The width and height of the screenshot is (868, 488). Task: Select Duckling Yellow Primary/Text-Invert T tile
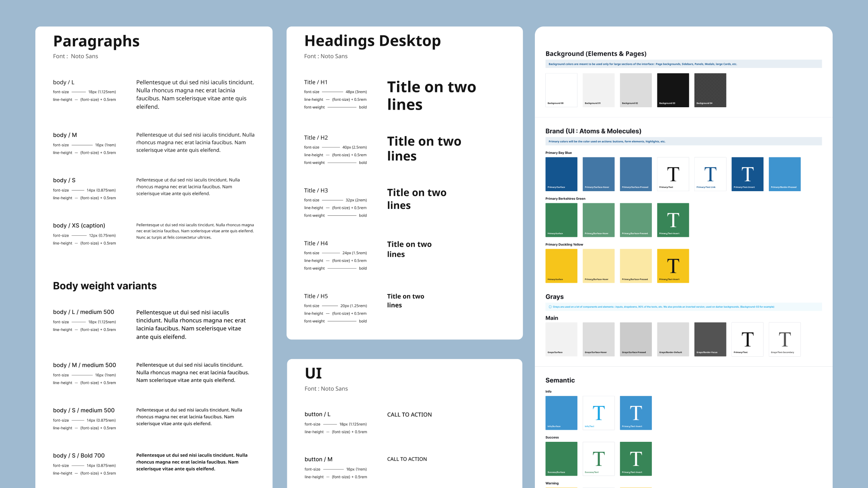(x=673, y=265)
